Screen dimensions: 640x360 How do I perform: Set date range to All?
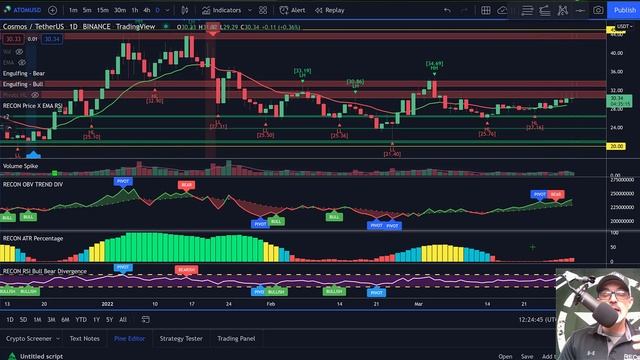pyautogui.click(x=123, y=320)
